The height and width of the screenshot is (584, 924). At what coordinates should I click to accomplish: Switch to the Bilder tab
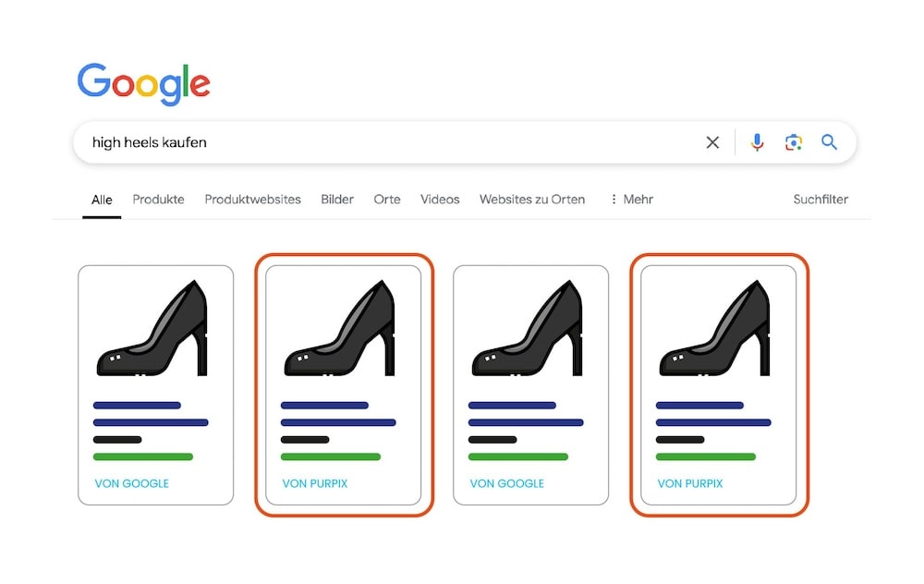pos(337,200)
